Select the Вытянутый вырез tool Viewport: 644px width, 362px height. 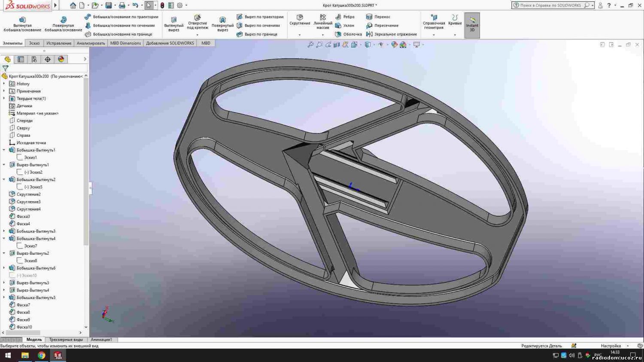click(174, 24)
